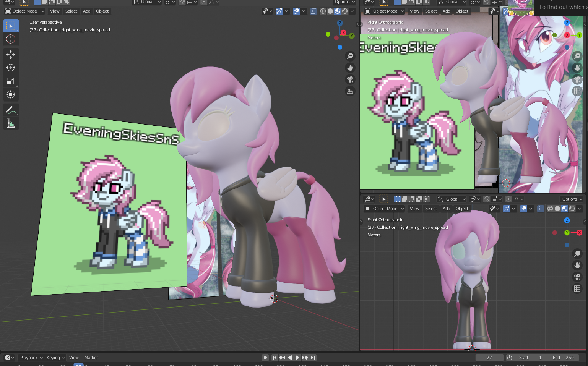Jump to timeline end frame
Viewport: 588px width, 366px height.
pos(313,358)
